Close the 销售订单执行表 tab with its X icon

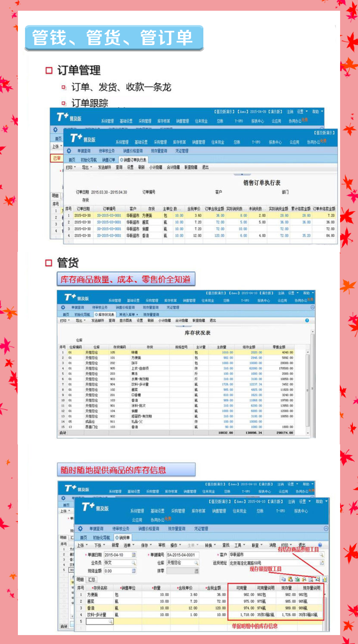[122, 160]
